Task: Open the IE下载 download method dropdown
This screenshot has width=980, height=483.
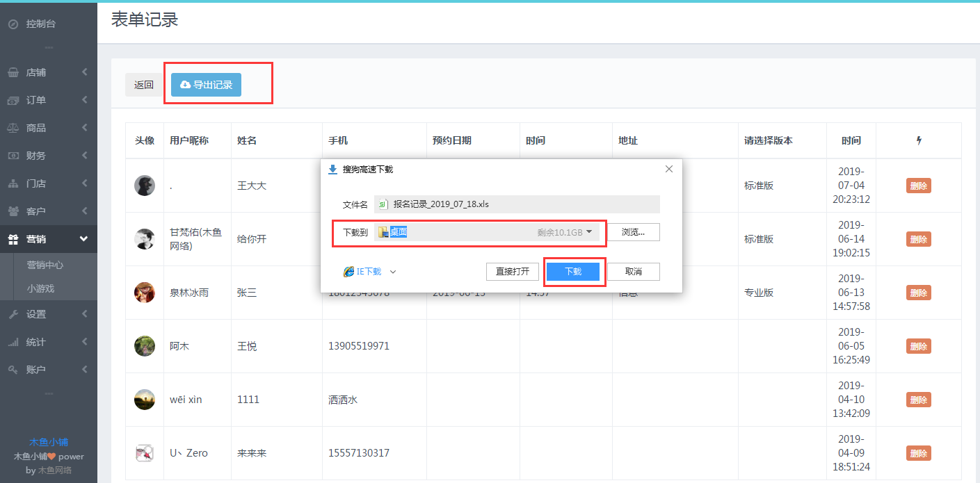Action: pyautogui.click(x=393, y=272)
